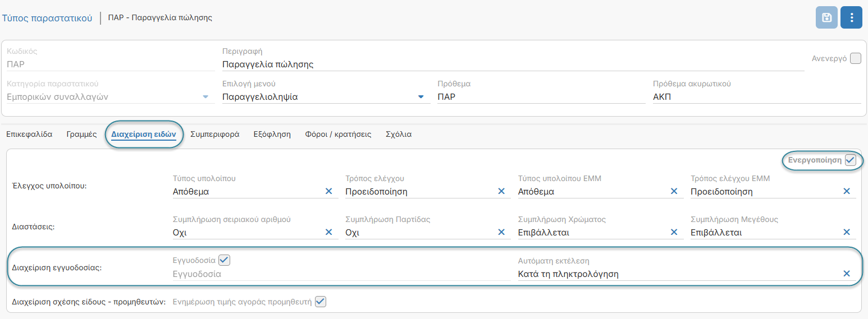Click the ΠΑΡ - Παραγγελία πώλησης title
The image size is (868, 319).
(160, 17)
